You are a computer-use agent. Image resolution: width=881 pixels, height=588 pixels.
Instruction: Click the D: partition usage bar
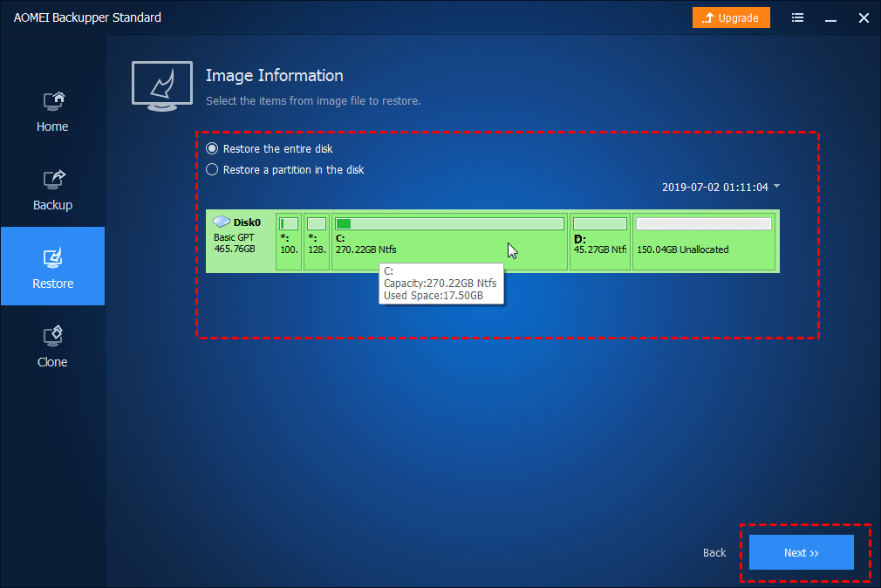(600, 223)
